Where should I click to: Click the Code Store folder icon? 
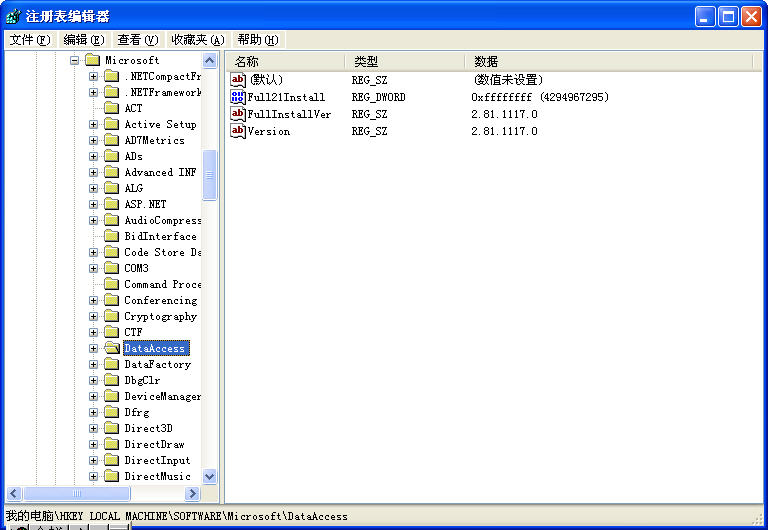pos(112,252)
